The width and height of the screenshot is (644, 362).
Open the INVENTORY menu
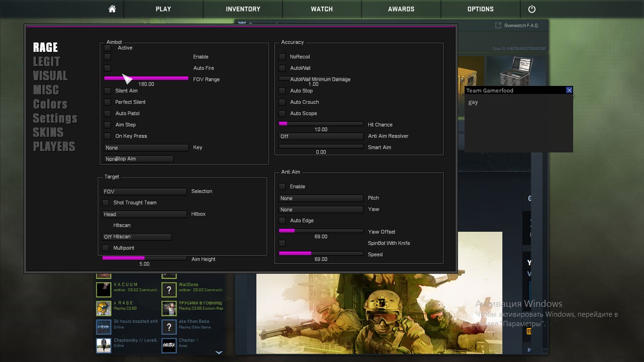coord(243,9)
